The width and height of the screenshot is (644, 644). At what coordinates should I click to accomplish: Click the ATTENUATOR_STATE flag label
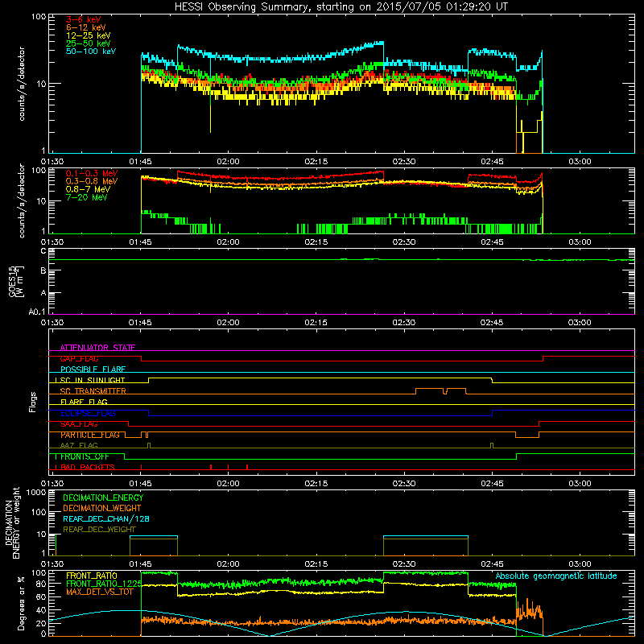[x=97, y=348]
